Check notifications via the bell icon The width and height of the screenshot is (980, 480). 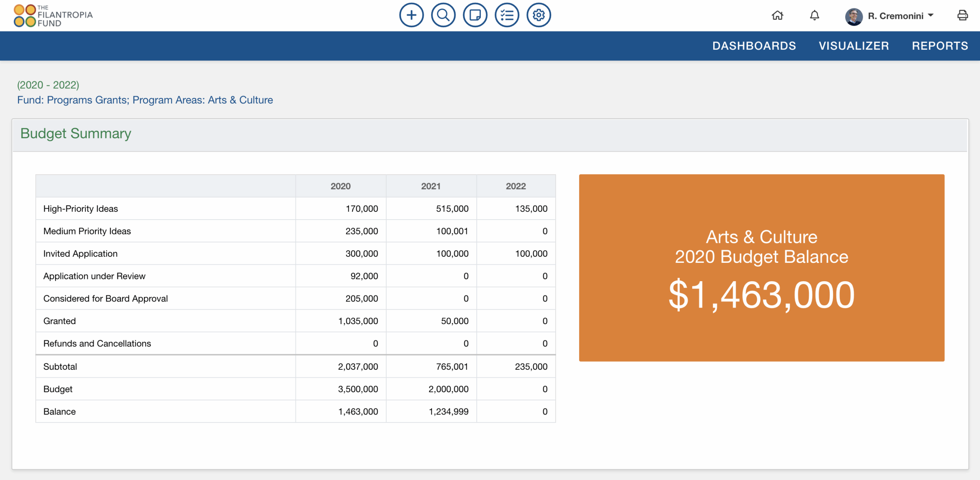814,16
